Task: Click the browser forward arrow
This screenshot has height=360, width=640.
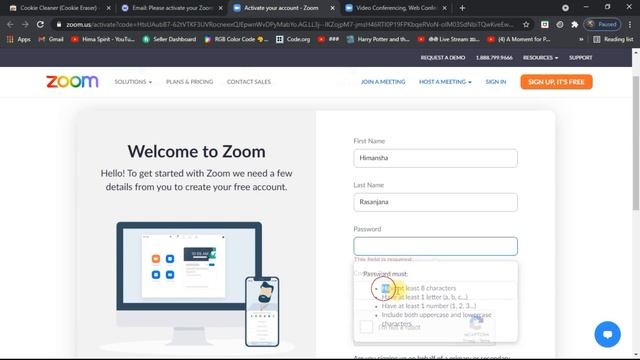Action: coord(25,24)
